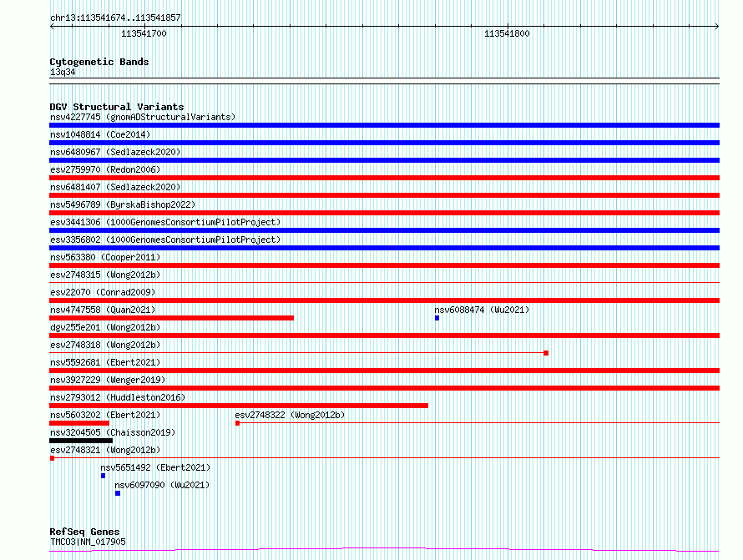Click the red bar under nsv2793012
Screen dimensions: 743x560
pos(239,406)
